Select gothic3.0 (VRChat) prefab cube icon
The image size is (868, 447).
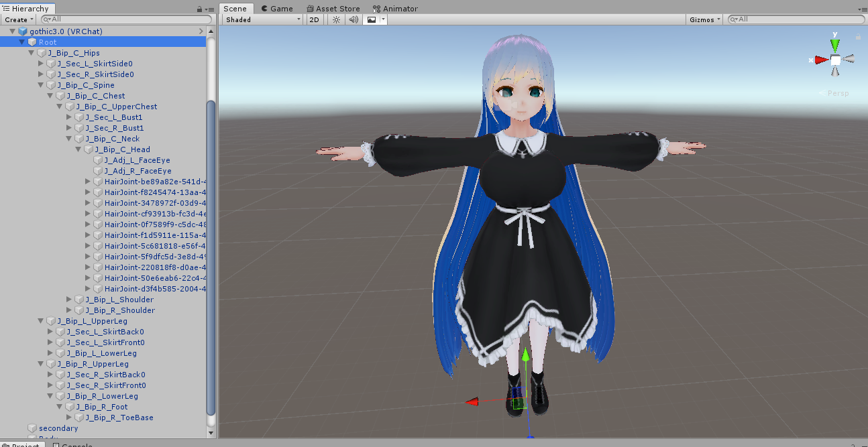[x=23, y=31]
